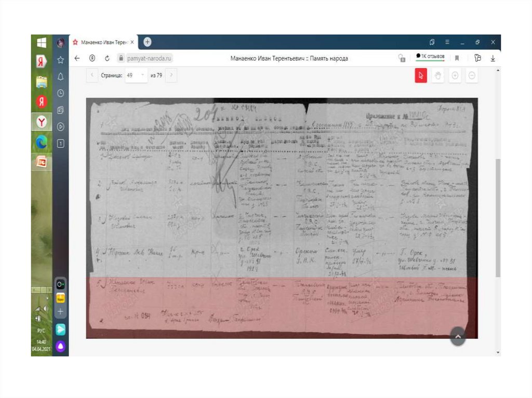
Task: Launch the Alice voice assistant
Action: 60,346
